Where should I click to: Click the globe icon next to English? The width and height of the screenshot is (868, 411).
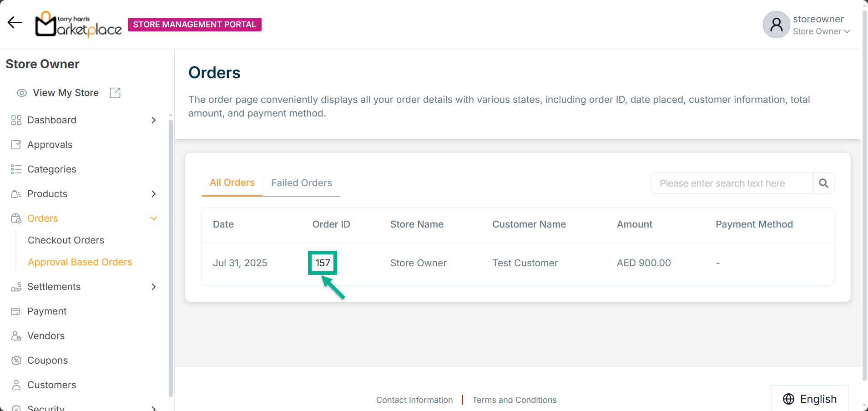point(788,399)
